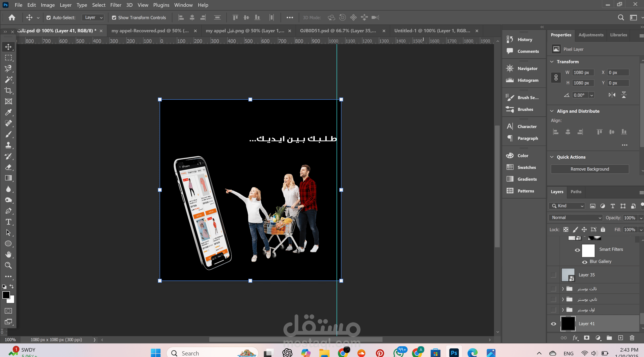This screenshot has width=644, height=357.
Task: Open the Plugins menu
Action: click(x=161, y=5)
